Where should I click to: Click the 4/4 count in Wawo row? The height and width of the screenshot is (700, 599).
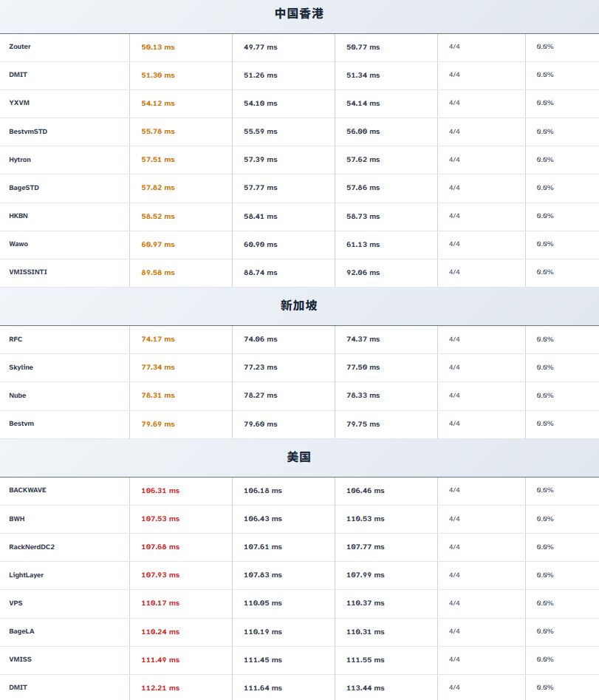click(454, 244)
